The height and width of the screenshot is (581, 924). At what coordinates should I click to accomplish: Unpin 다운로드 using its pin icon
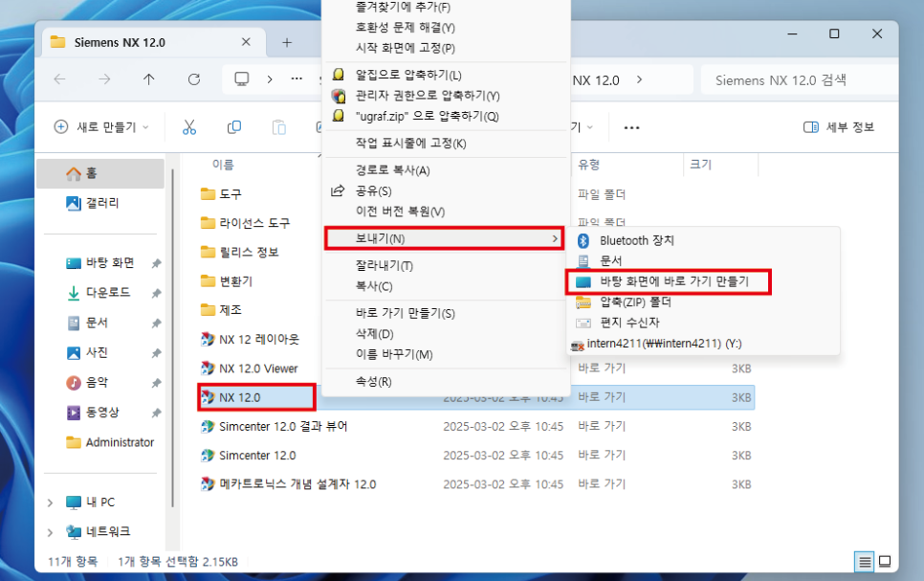point(156,293)
